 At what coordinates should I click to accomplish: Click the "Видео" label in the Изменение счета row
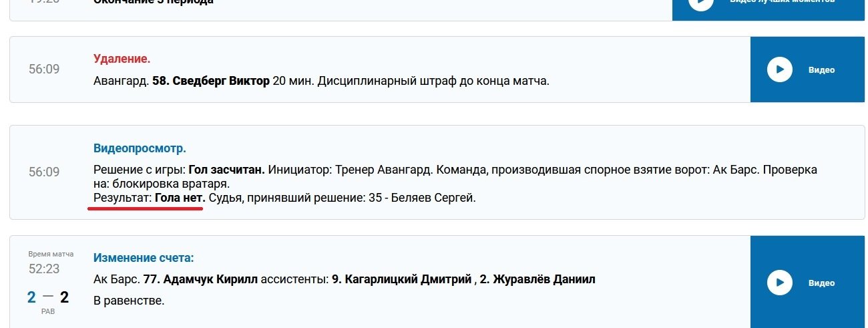(x=821, y=283)
